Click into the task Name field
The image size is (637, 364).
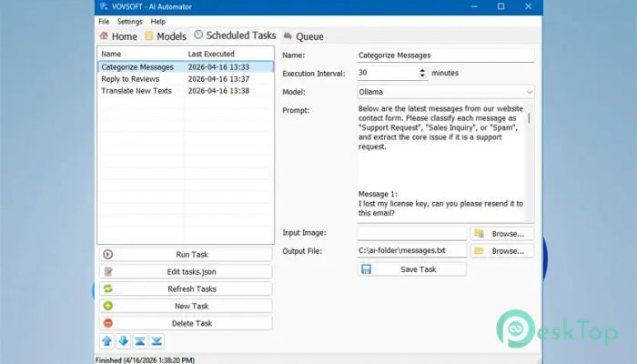tap(446, 56)
